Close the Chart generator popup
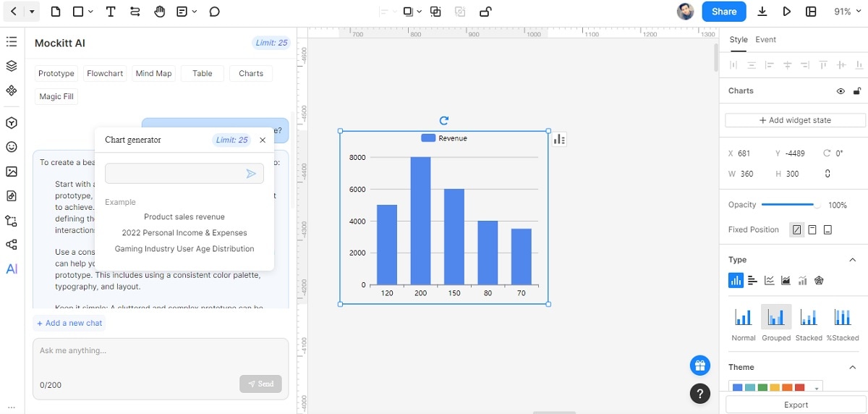 point(263,140)
